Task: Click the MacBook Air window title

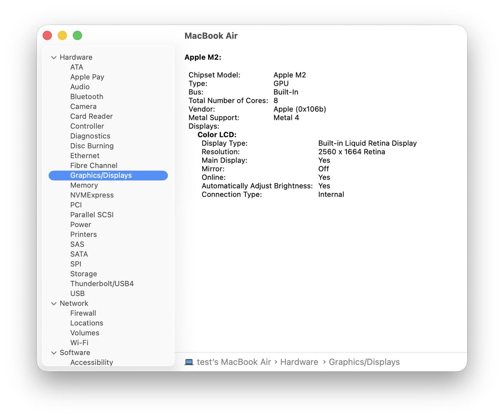Action: click(211, 36)
